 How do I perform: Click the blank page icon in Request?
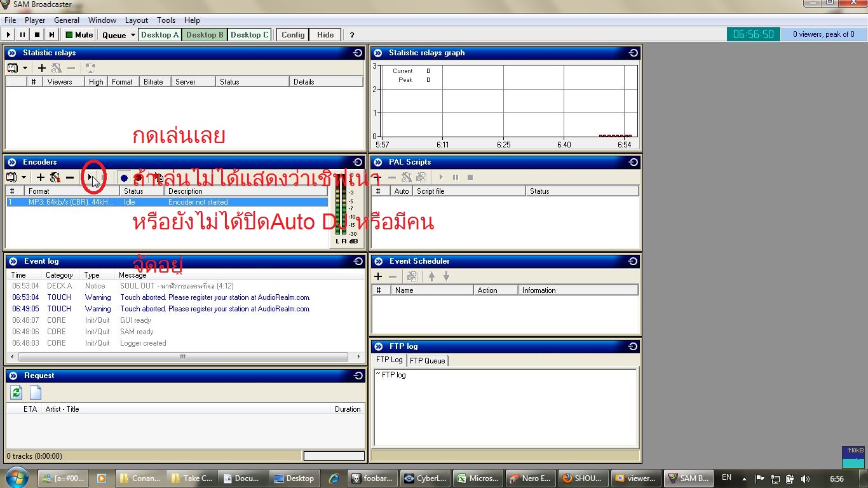[36, 393]
